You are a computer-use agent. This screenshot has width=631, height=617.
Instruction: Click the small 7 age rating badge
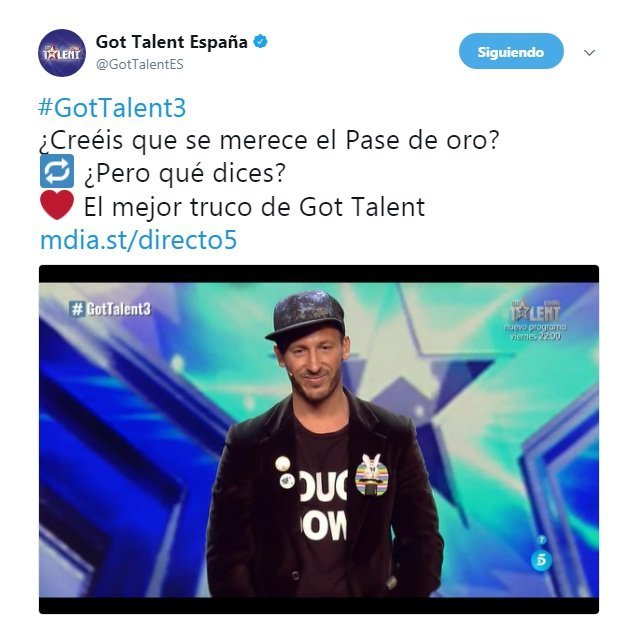[x=542, y=539]
